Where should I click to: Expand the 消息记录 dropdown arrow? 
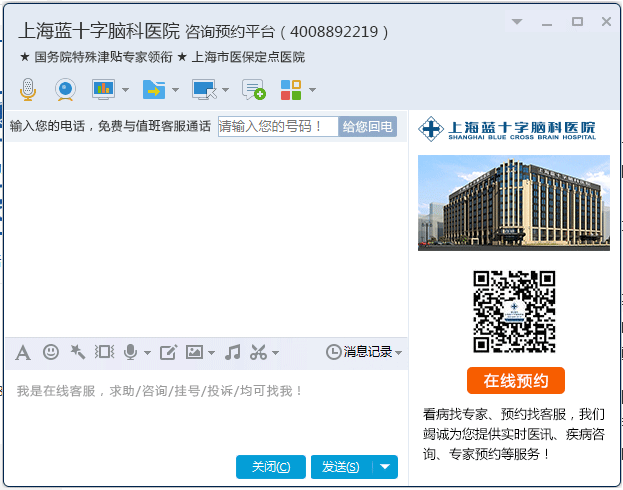[399, 353]
